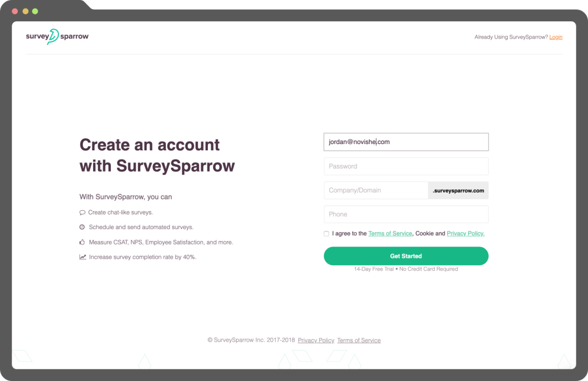Click the .surveysparrow.com domain suffix box
This screenshot has height=381, width=588.
(x=458, y=190)
